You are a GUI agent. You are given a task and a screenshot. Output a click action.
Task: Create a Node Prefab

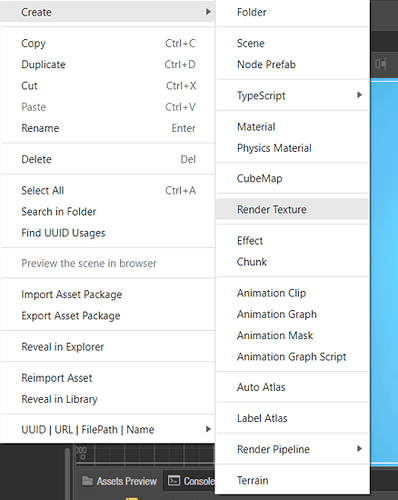(292, 64)
